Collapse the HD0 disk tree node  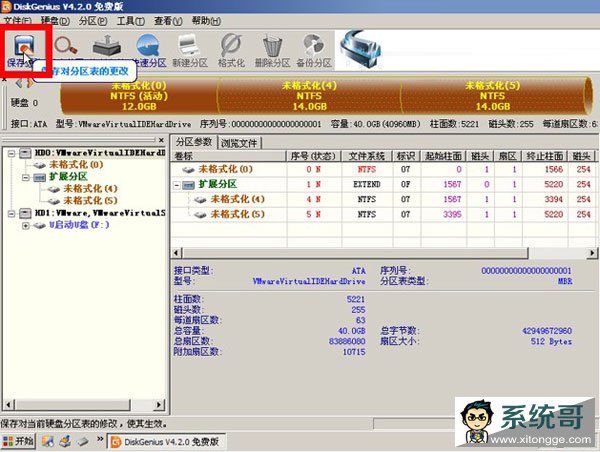tap(11, 153)
